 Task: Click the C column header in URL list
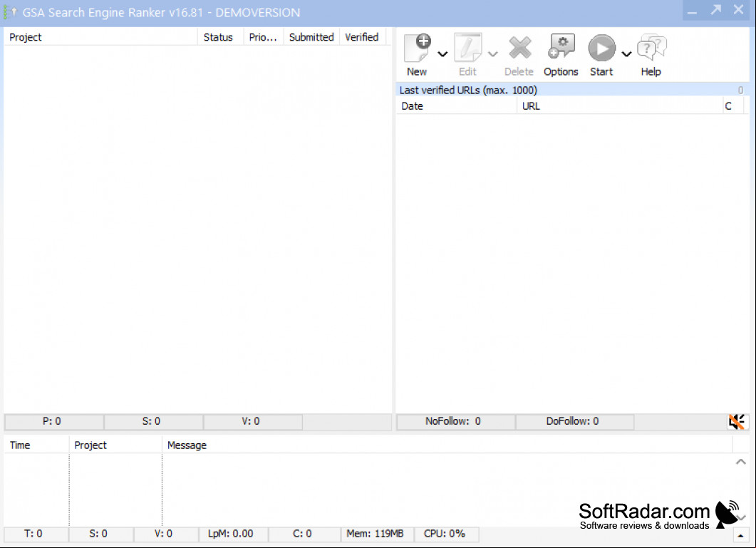(733, 106)
